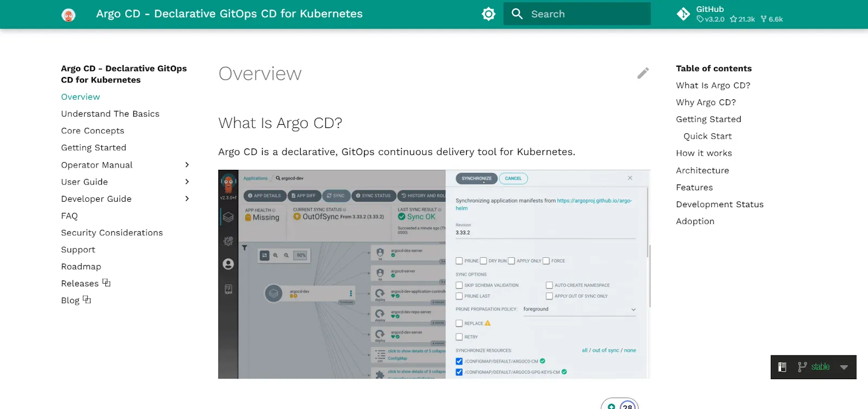The width and height of the screenshot is (868, 409).
Task: Click the 'Overview' page heading
Action: point(260,74)
